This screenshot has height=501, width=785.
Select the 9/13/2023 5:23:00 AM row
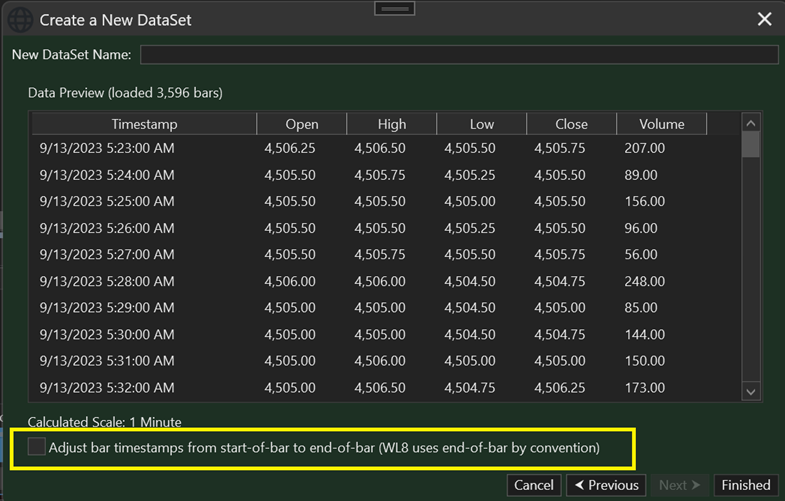click(x=107, y=148)
